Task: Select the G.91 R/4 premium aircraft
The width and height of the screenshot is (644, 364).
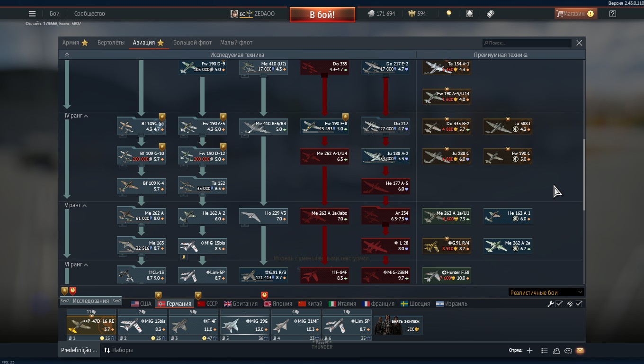Action: point(447,246)
